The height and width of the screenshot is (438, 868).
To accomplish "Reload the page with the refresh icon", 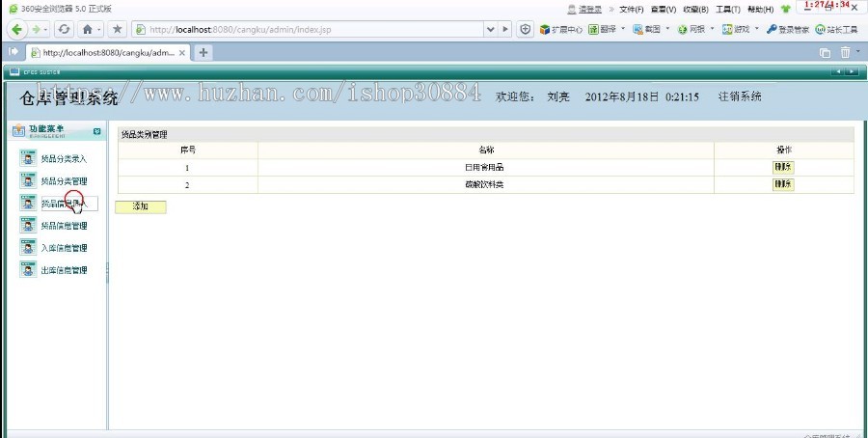I will tap(65, 29).
